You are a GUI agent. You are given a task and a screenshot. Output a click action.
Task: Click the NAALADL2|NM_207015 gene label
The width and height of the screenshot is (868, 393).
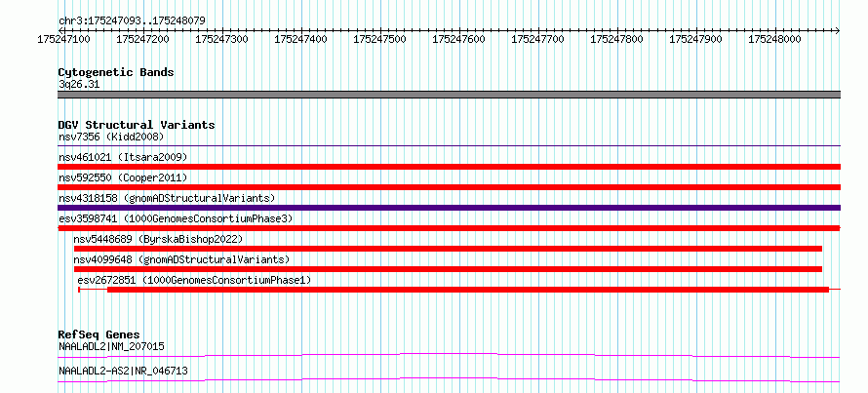pyautogui.click(x=111, y=347)
